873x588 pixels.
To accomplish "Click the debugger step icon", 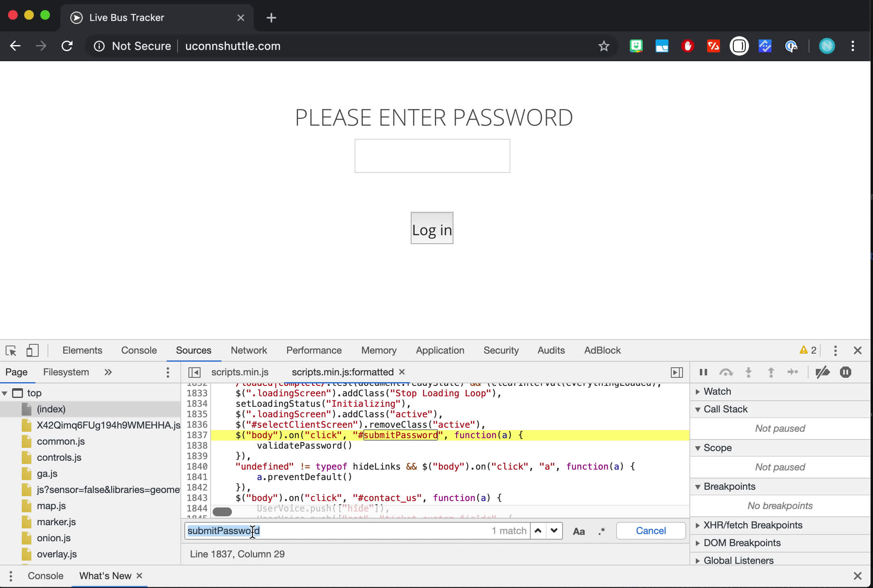I will point(792,372).
